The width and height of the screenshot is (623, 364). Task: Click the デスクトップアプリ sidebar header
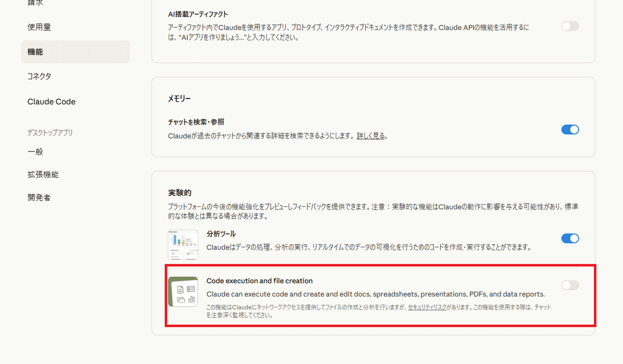pyautogui.click(x=50, y=133)
